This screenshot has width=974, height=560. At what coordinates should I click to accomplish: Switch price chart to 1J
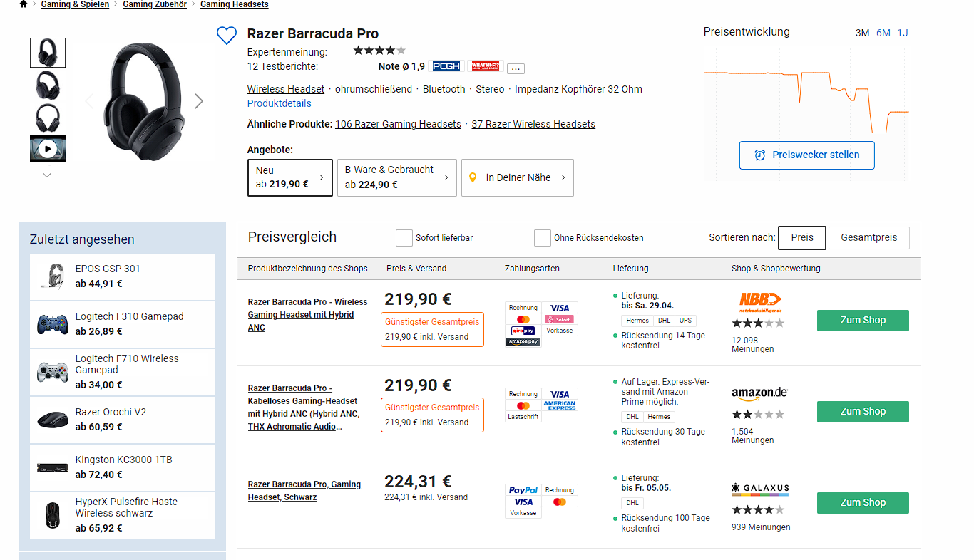[903, 33]
